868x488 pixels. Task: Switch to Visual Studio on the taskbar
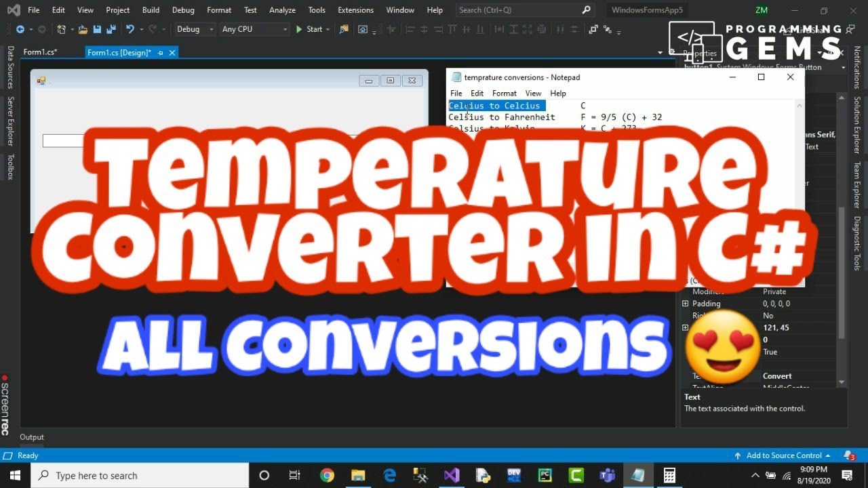(452, 475)
